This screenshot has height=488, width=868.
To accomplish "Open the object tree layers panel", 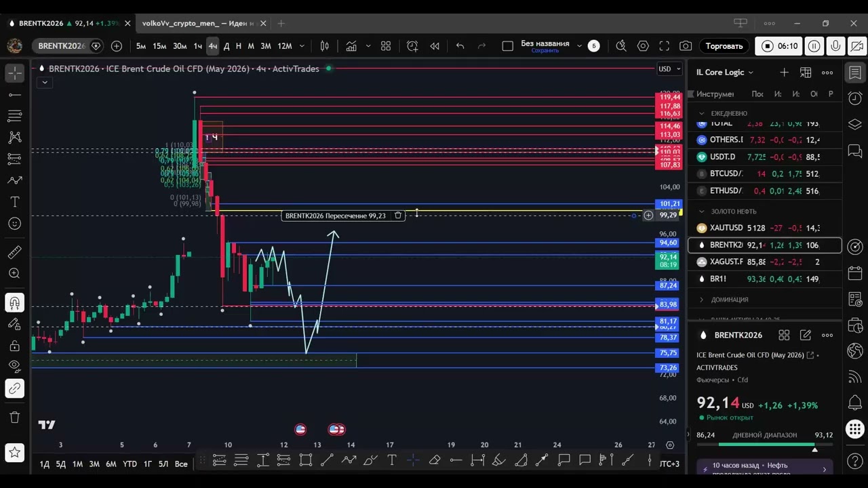I will coord(855,125).
